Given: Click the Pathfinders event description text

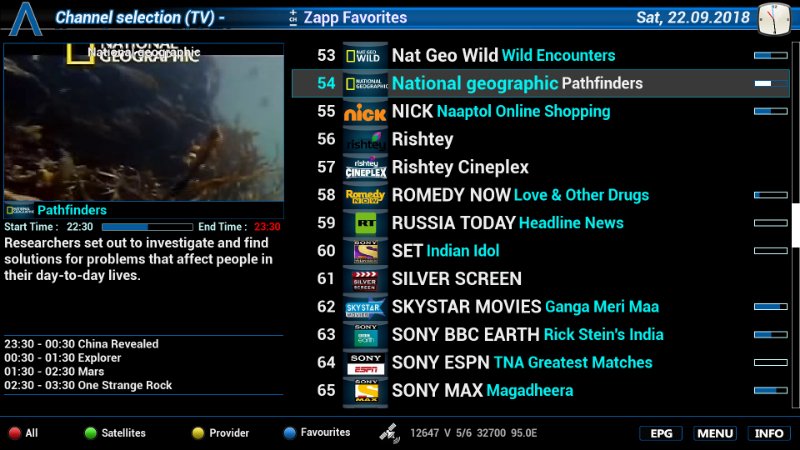Looking at the screenshot, I should [138, 259].
